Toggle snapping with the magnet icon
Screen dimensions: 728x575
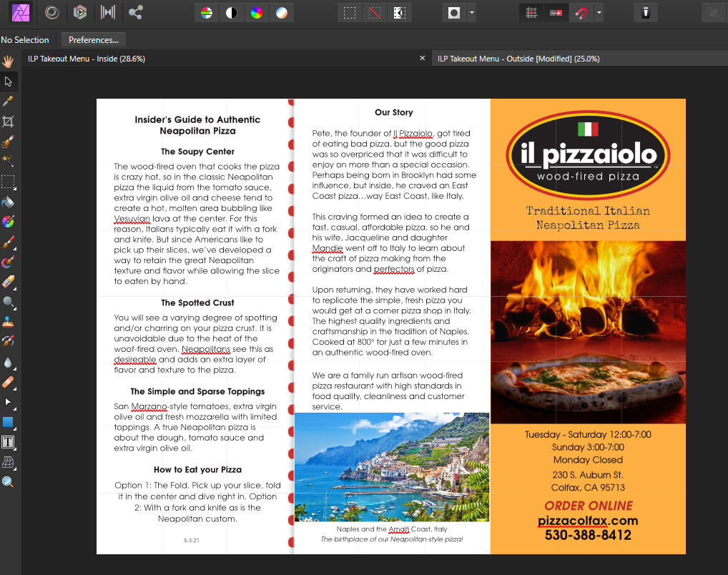[581, 13]
